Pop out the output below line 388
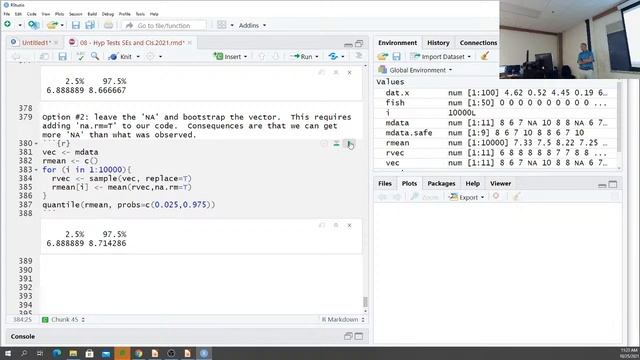The image size is (640, 360). click(x=322, y=225)
